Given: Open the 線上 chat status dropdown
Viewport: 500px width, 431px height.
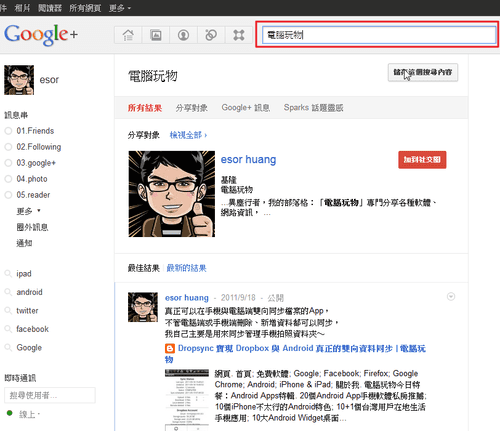Looking at the screenshot, I should (x=30, y=414).
